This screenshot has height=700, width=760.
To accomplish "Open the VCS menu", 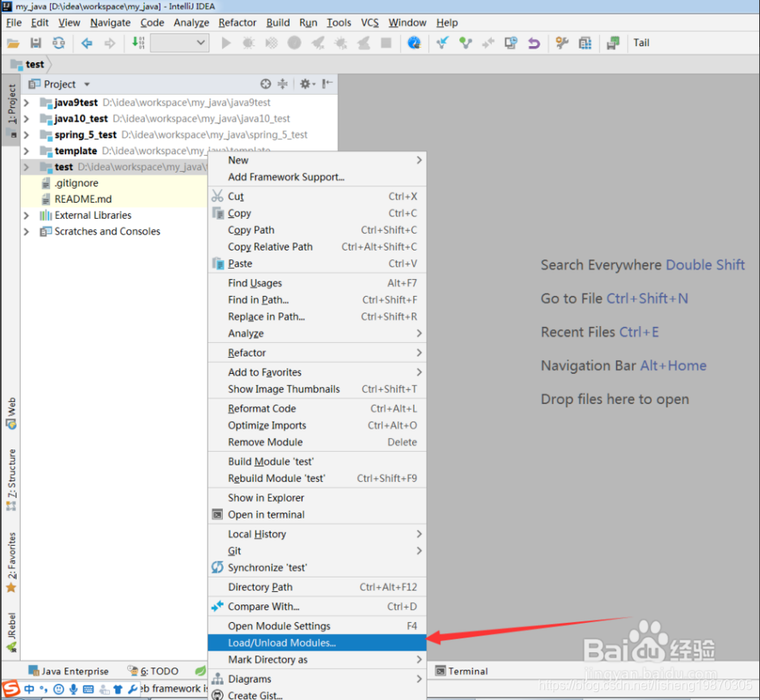I will (369, 23).
